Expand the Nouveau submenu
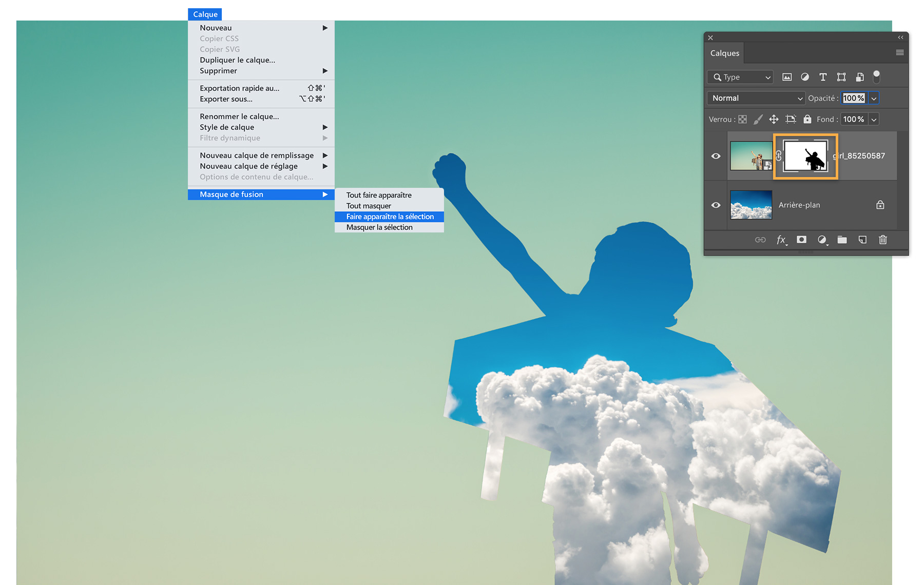Image resolution: width=924 pixels, height=585 pixels. pos(261,28)
